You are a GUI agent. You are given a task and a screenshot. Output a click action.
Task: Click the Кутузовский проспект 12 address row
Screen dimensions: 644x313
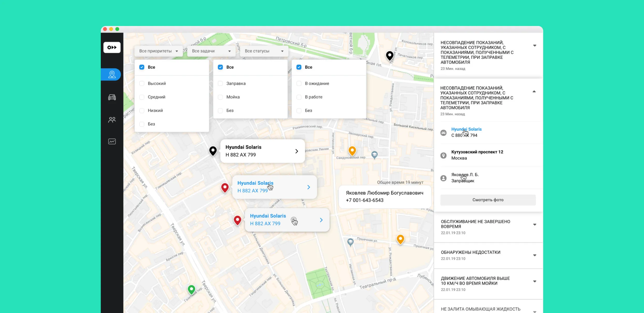coord(488,155)
